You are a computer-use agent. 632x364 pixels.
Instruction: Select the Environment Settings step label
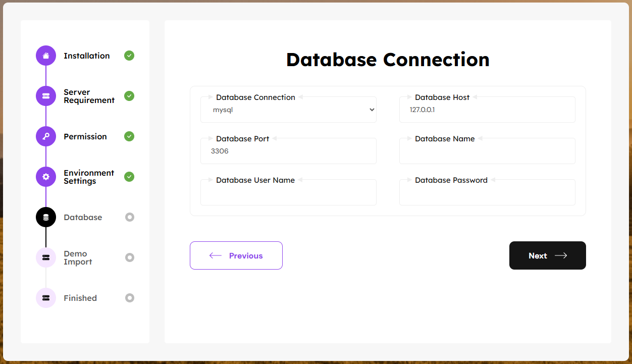click(89, 177)
